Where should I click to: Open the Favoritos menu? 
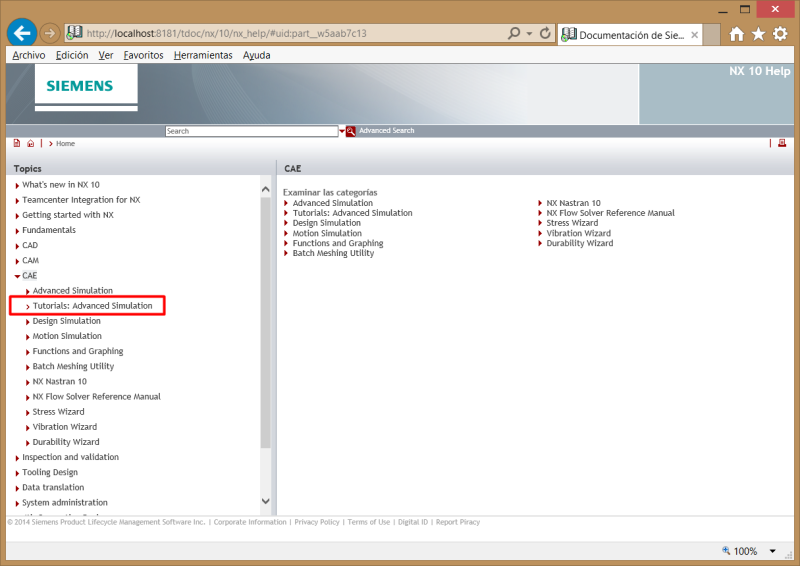[143, 55]
